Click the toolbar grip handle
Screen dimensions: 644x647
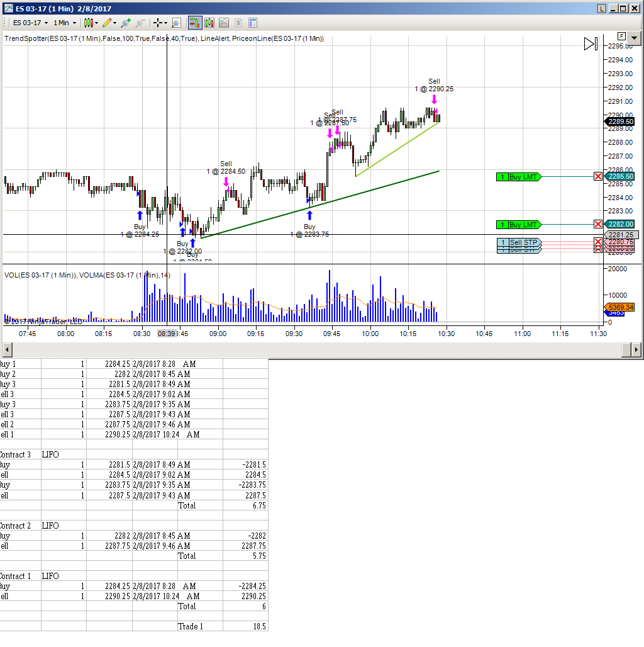6,23
